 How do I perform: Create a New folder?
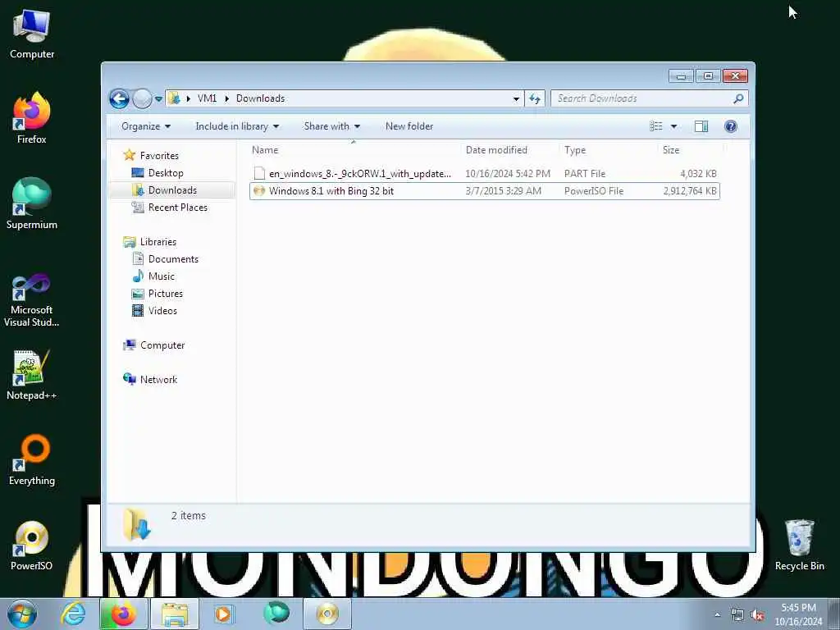tap(409, 126)
